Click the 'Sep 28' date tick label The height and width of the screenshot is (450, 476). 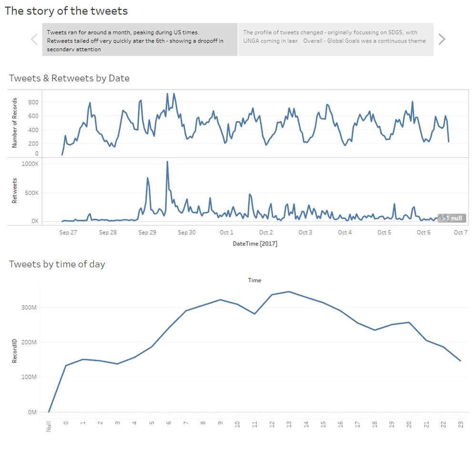[x=108, y=232]
